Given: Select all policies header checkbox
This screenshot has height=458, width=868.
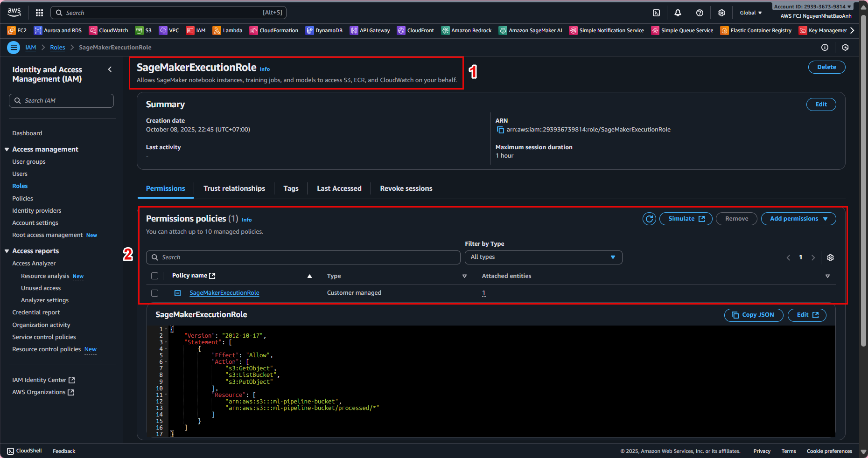Looking at the screenshot, I should click(x=154, y=276).
